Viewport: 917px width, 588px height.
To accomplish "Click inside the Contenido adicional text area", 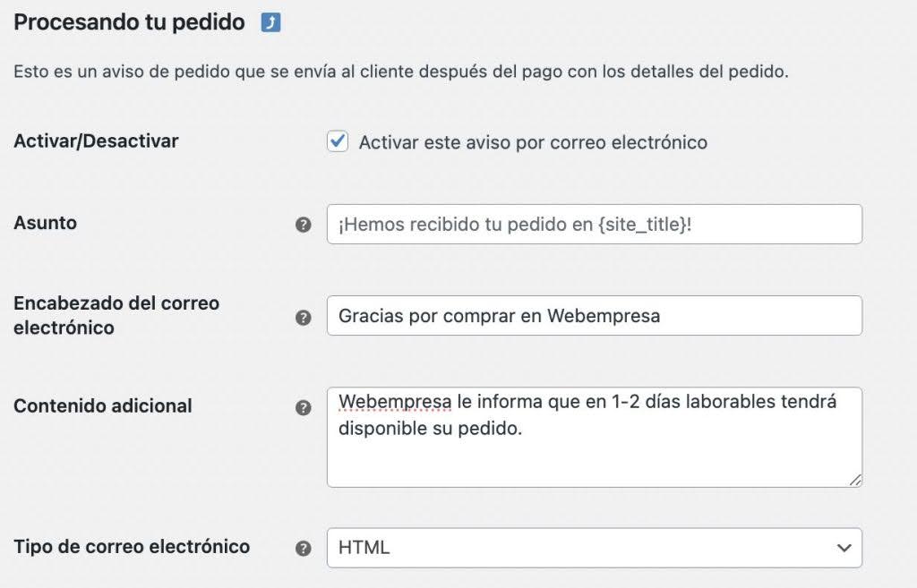I will [594, 452].
